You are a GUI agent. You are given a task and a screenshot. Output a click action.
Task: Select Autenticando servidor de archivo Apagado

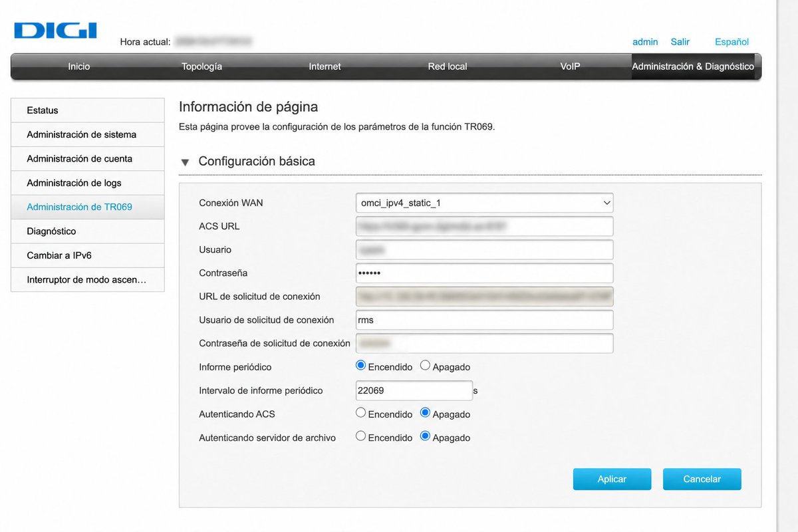(426, 437)
